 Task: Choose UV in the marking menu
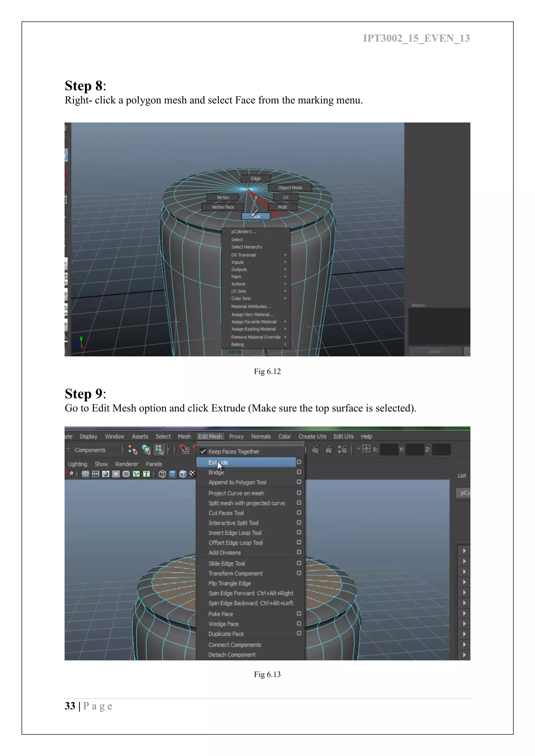coord(286,198)
